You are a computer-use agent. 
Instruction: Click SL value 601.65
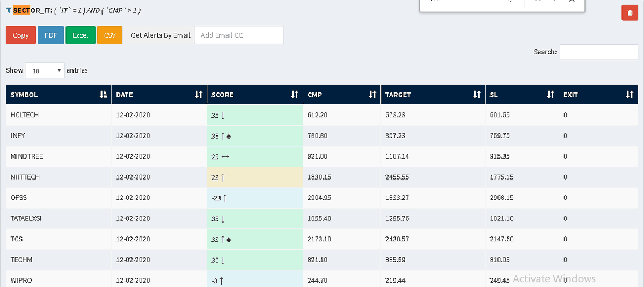click(500, 115)
